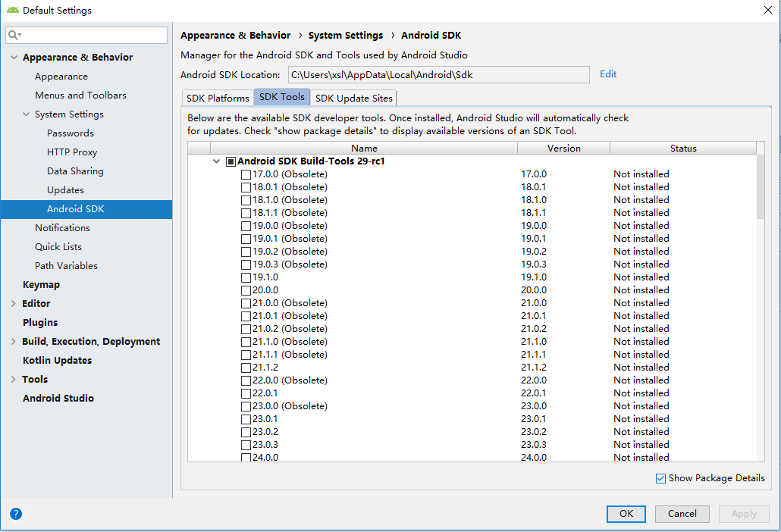
Task: Select Quick Lists settings
Action: tap(58, 246)
